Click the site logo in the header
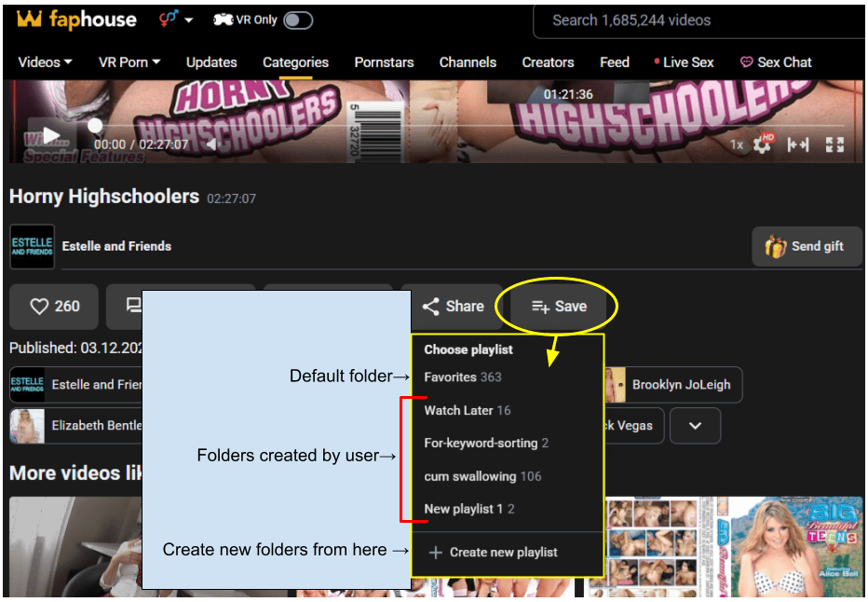The height and width of the screenshot is (602, 868). click(x=76, y=20)
